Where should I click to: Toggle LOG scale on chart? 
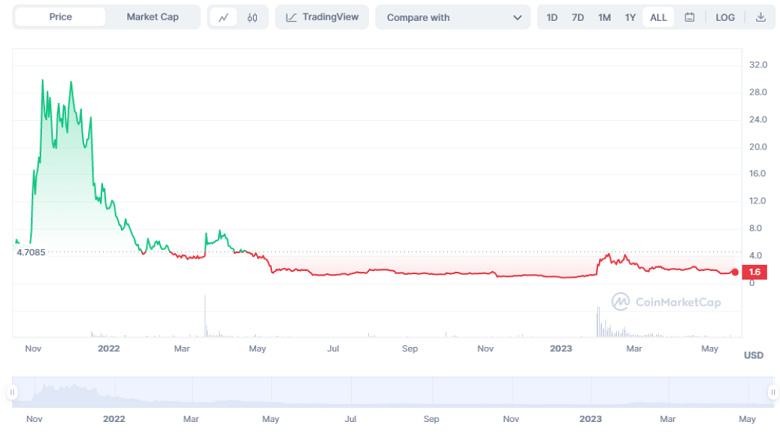[725, 17]
